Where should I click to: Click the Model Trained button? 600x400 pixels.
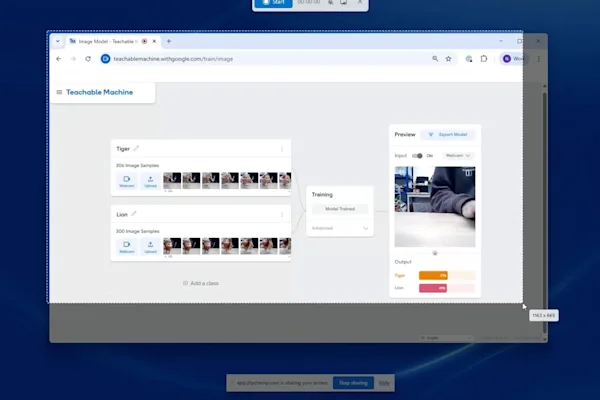click(x=340, y=209)
